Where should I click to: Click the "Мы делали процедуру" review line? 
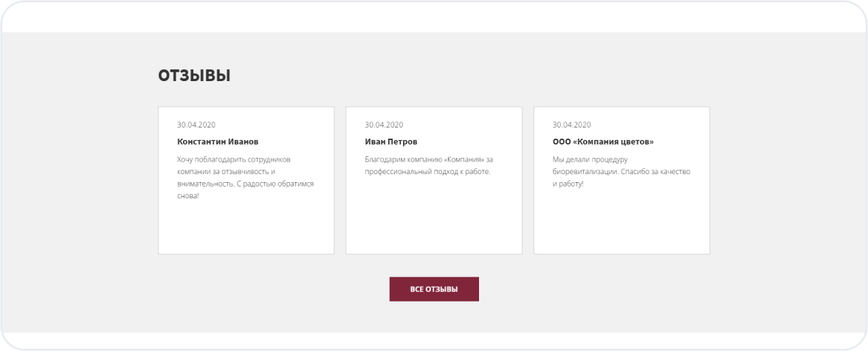coord(589,159)
